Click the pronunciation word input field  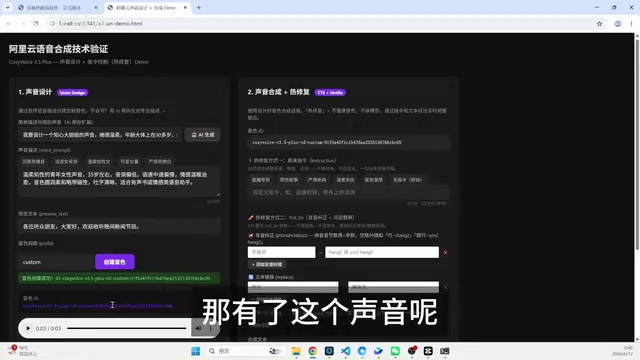pos(282,252)
